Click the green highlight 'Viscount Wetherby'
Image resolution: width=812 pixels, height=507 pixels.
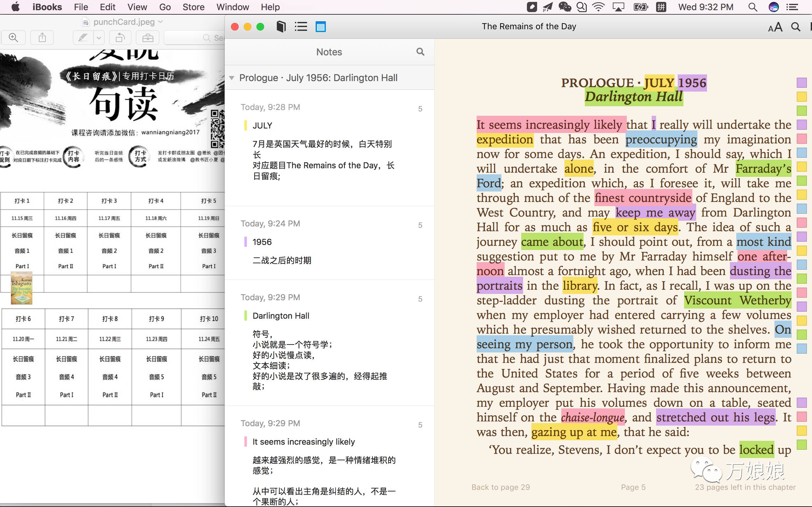click(x=738, y=301)
